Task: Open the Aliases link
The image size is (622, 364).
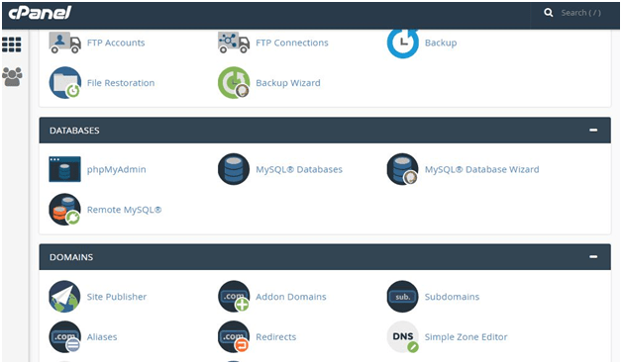Action: [x=102, y=337]
